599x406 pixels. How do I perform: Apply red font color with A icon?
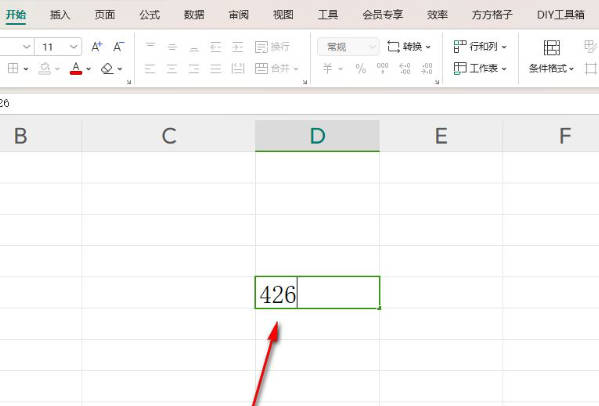tap(76, 69)
